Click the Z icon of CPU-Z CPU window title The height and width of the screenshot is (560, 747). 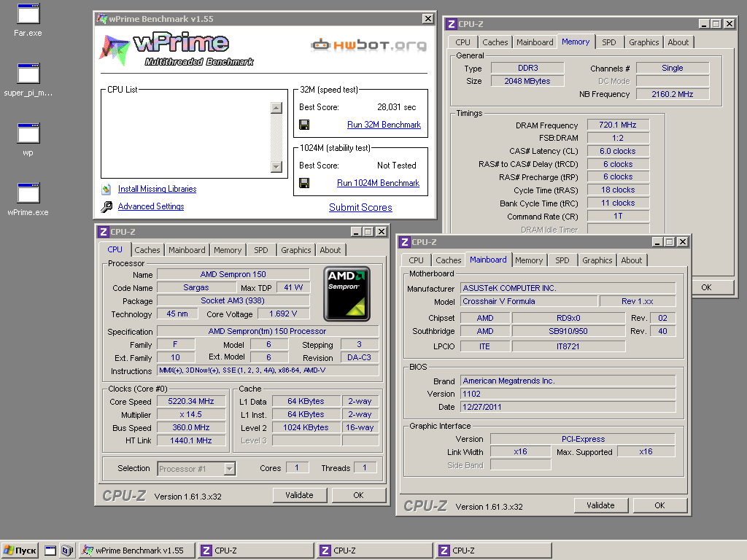[x=104, y=232]
